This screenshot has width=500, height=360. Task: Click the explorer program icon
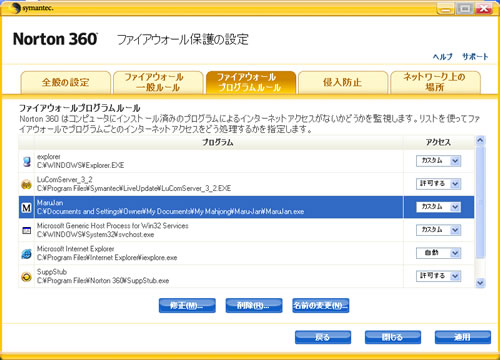[27, 161]
